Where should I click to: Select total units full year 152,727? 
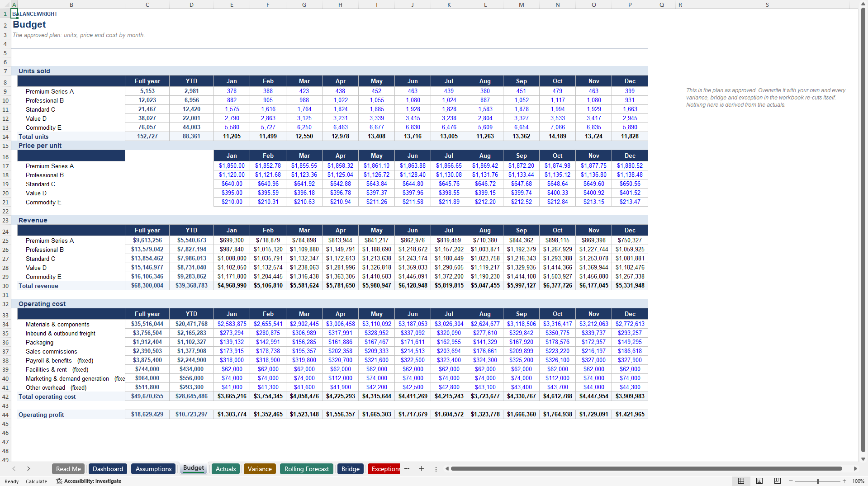(147, 136)
